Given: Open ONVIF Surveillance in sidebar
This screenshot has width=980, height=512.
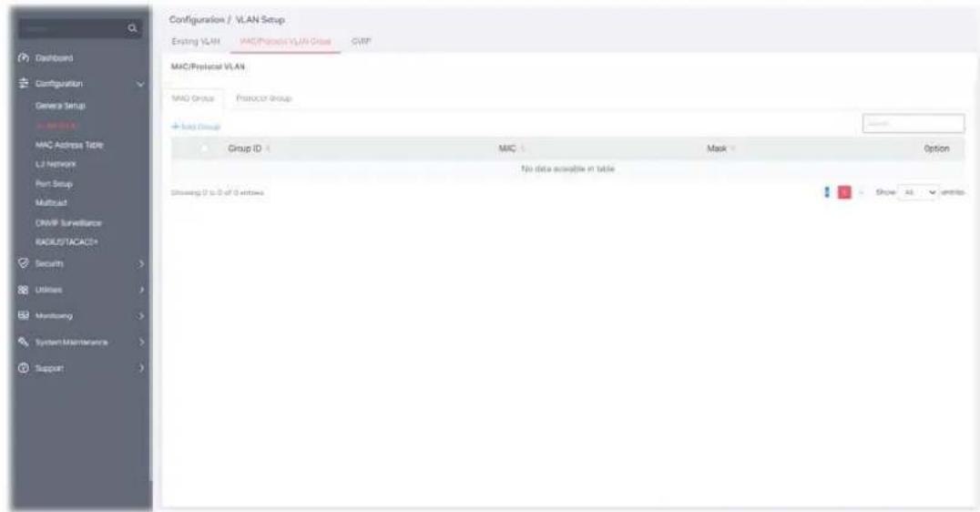Looking at the screenshot, I should click(x=68, y=222).
